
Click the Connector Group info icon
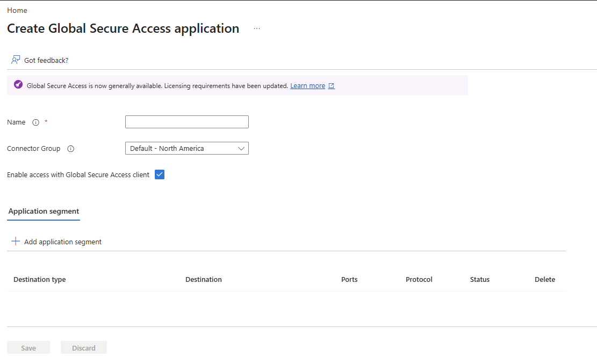tap(71, 148)
